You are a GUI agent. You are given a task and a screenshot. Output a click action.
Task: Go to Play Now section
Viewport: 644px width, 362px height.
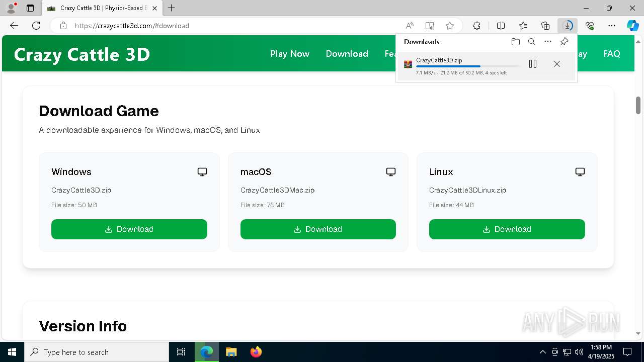290,54
